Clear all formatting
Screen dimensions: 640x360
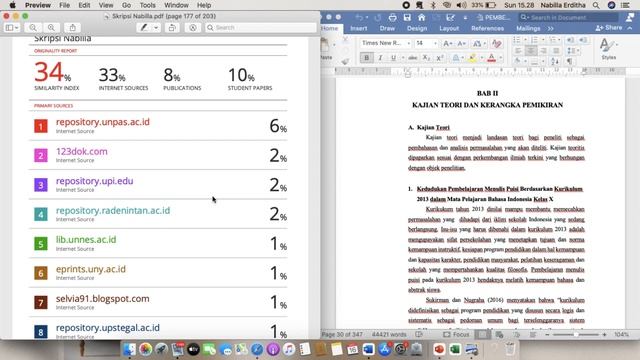497,43
